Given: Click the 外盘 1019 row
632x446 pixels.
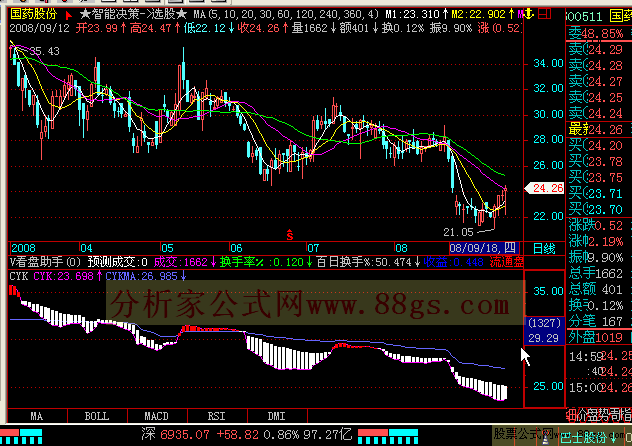Looking at the screenshot, I should (599, 337).
